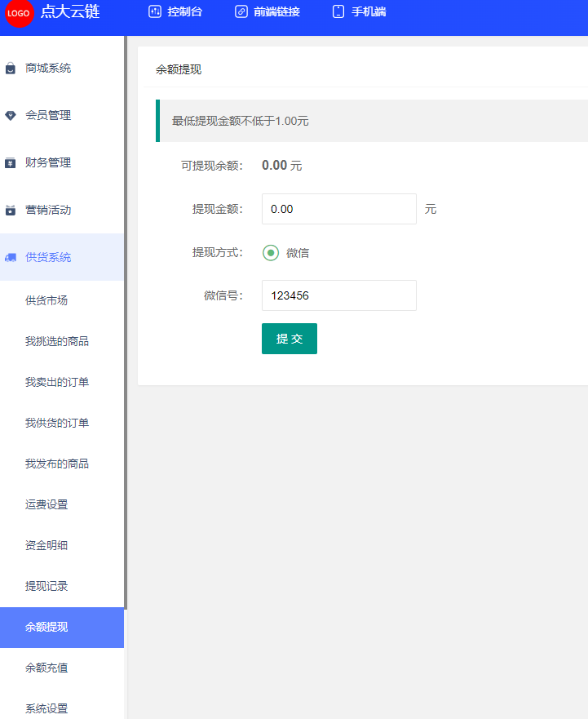Click the 商城系统 shopping bag icon
This screenshot has height=719, width=588.
(x=10, y=69)
